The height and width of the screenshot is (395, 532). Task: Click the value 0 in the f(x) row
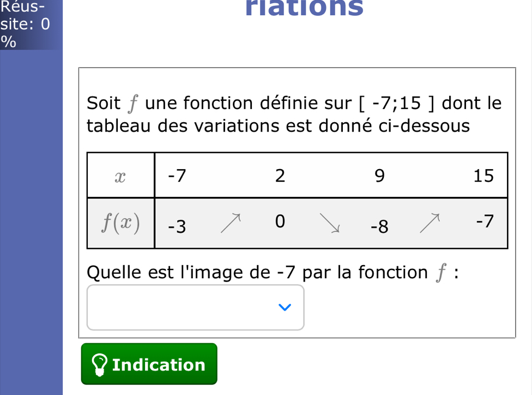click(280, 222)
